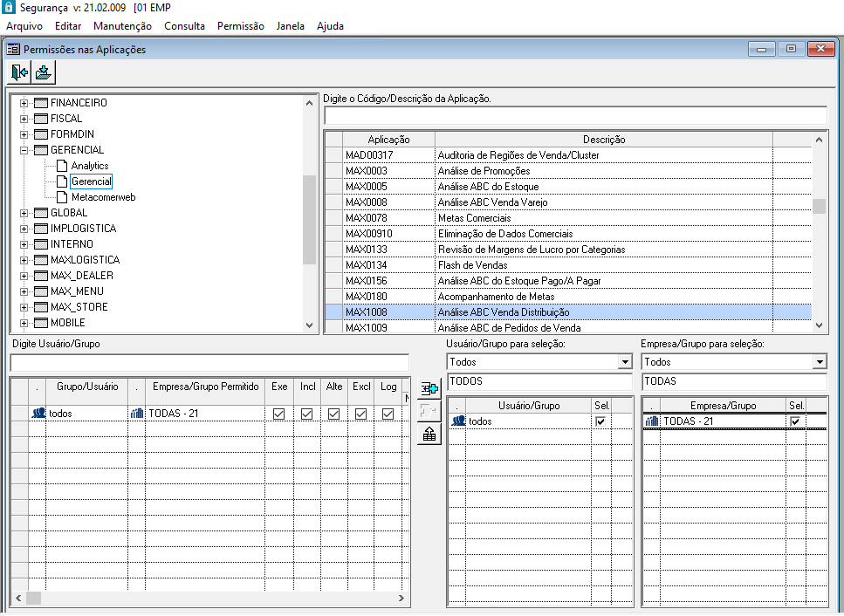Open the Arquivo menu
Image resolution: width=844 pixels, height=616 pixels.
(x=24, y=26)
